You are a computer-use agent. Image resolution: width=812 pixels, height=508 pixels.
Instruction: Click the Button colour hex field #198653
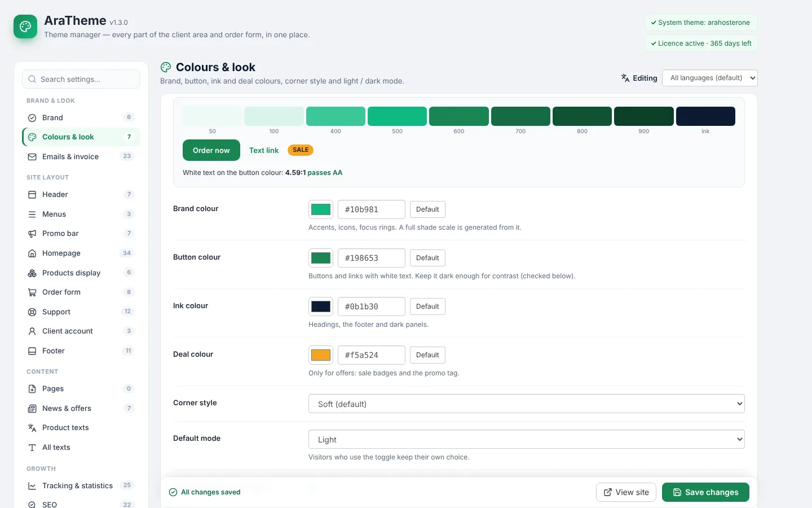click(x=372, y=258)
